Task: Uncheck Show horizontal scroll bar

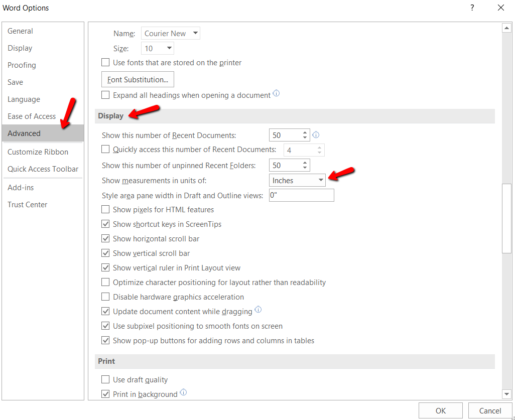Action: 105,239
